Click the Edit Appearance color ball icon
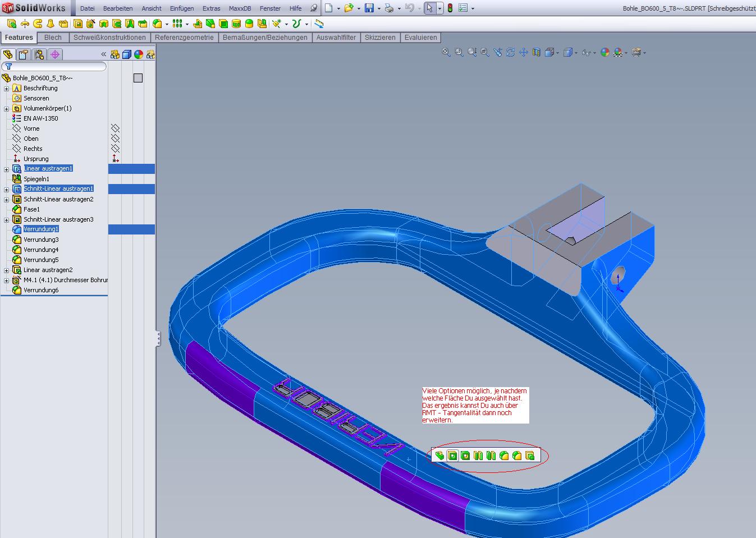Viewport: 756px width, 538px height. [x=604, y=52]
